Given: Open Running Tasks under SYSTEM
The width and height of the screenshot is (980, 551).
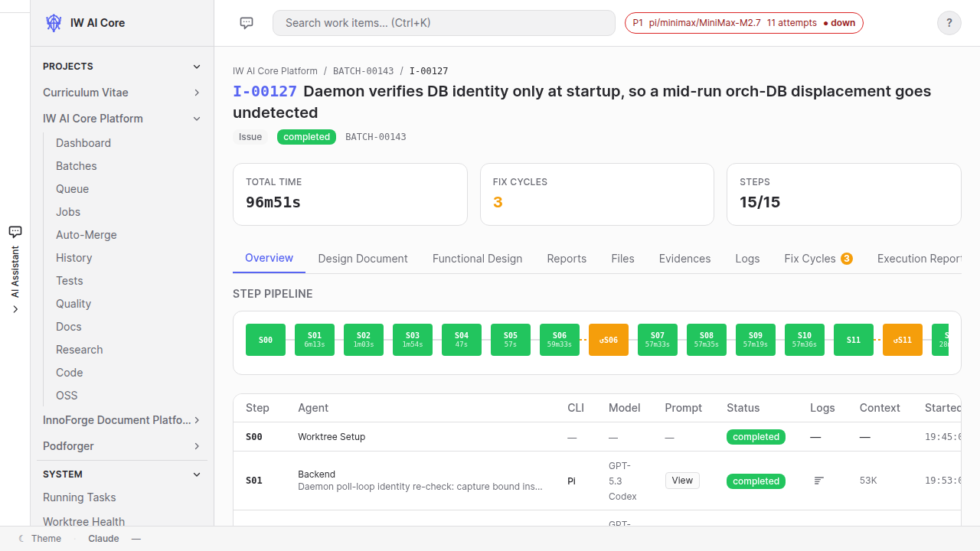Looking at the screenshot, I should tap(80, 497).
